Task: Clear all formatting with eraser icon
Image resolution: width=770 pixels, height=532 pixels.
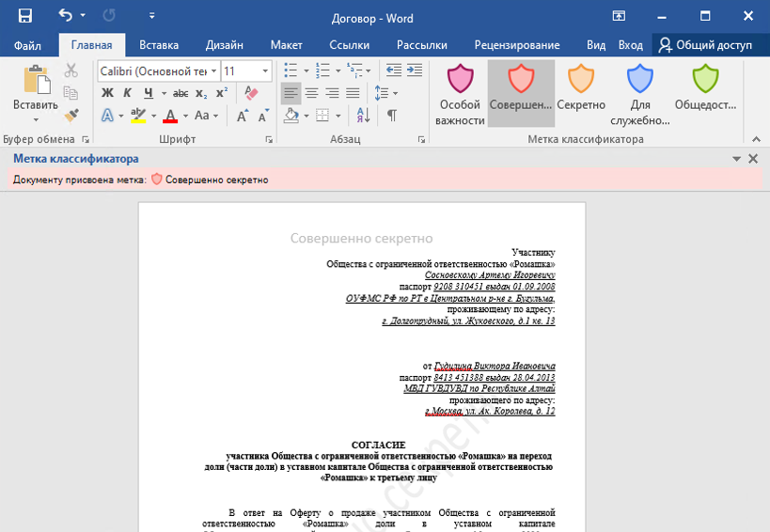Action: (251, 93)
